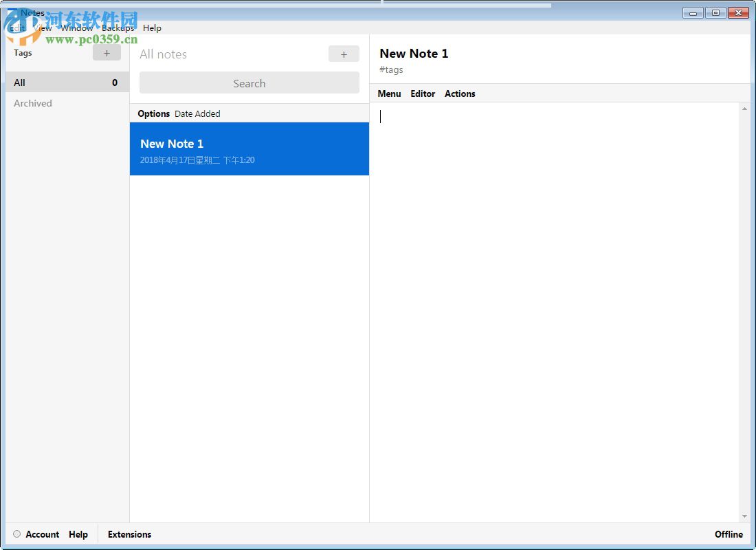Create a new note with plus icon

(x=344, y=54)
